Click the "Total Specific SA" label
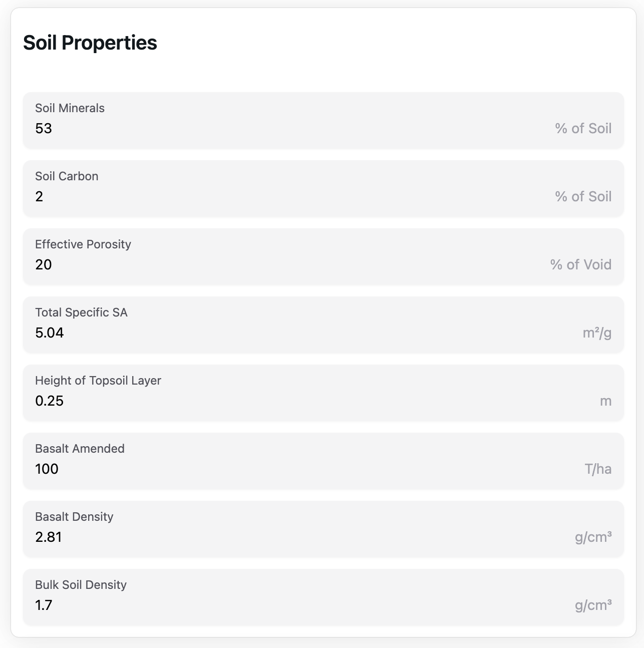The height and width of the screenshot is (648, 644). click(x=81, y=312)
